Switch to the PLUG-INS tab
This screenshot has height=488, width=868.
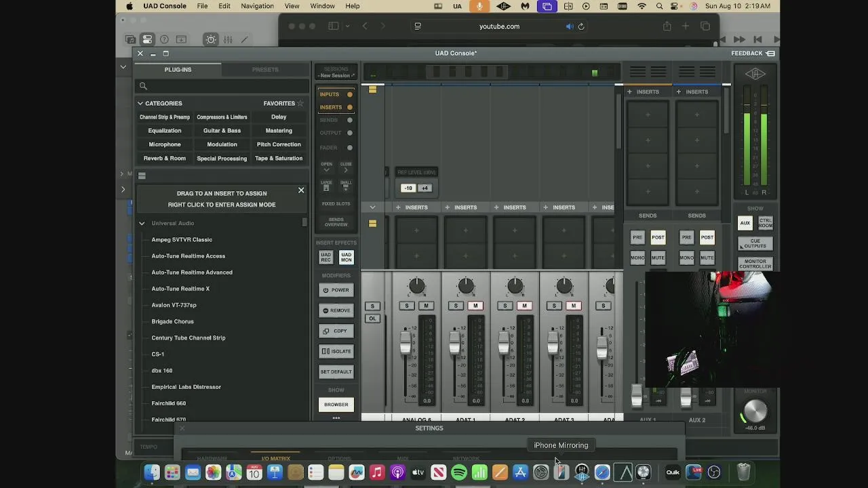pos(178,70)
